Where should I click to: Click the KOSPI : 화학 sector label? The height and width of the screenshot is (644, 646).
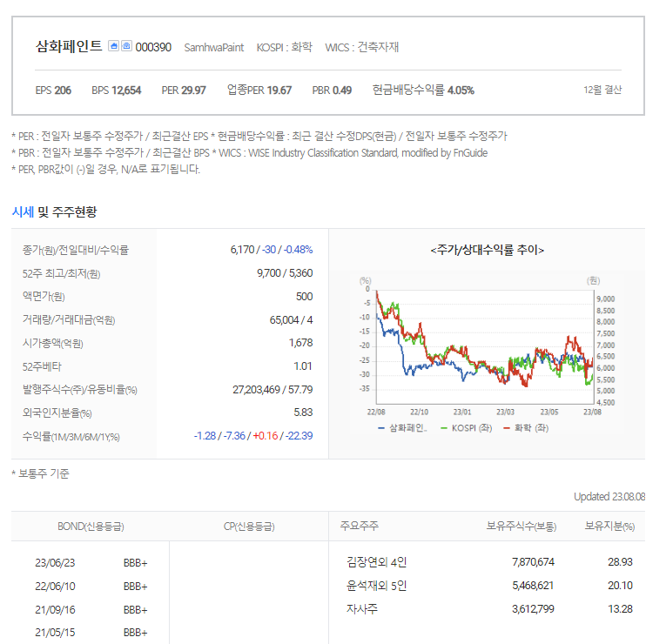click(x=285, y=47)
